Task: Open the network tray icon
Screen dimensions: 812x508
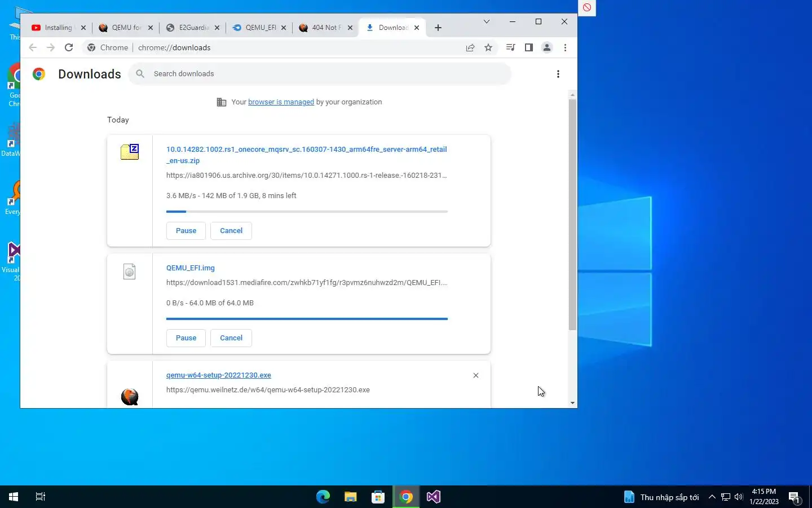Action: (726, 497)
